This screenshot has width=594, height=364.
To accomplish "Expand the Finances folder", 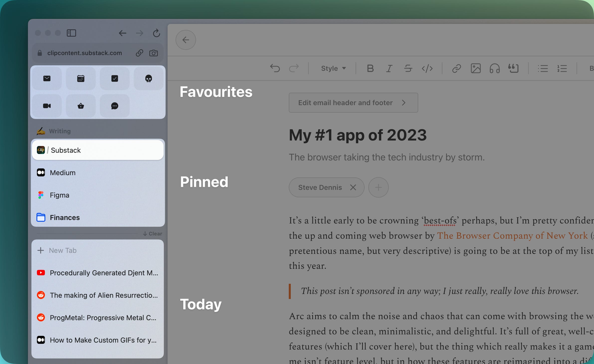I will click(98, 218).
